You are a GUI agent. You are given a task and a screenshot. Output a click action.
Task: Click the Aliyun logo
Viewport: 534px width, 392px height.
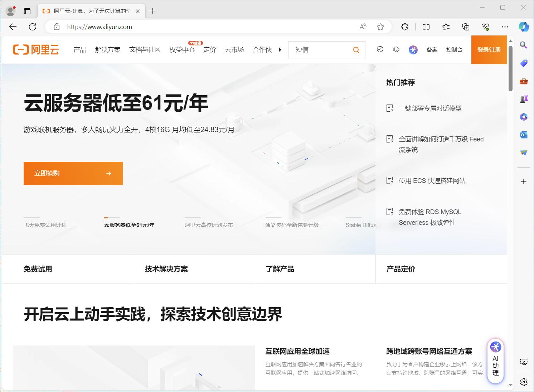click(36, 50)
